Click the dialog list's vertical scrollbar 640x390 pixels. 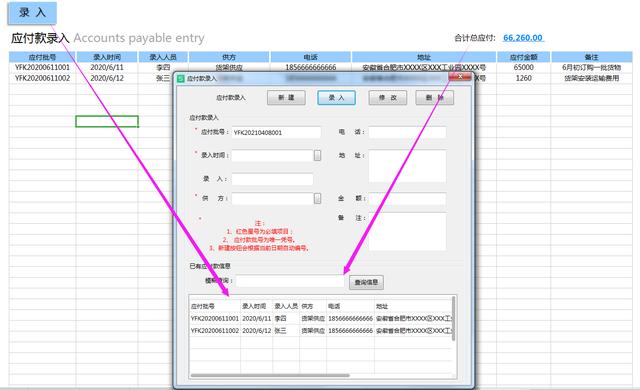(453, 319)
